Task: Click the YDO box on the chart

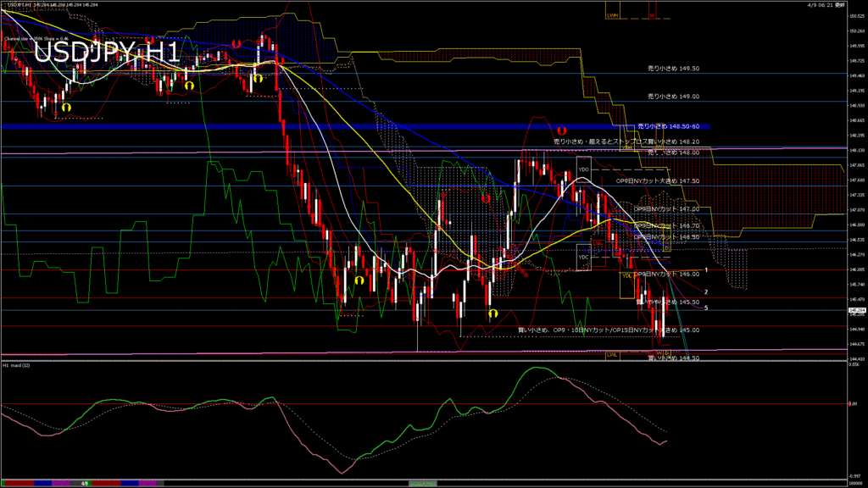Action: click(x=583, y=169)
